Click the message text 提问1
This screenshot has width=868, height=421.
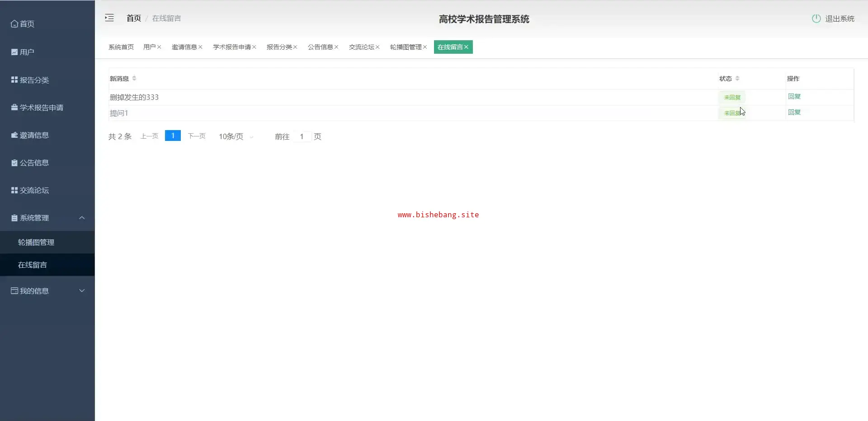(x=119, y=113)
